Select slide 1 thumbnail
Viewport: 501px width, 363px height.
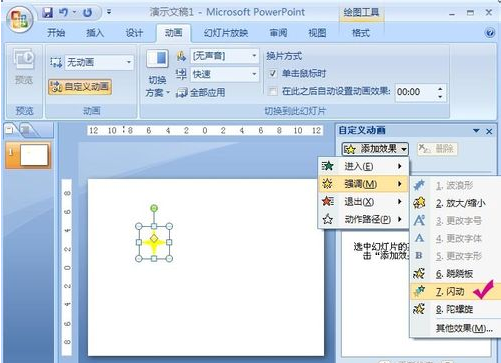[x=34, y=155]
